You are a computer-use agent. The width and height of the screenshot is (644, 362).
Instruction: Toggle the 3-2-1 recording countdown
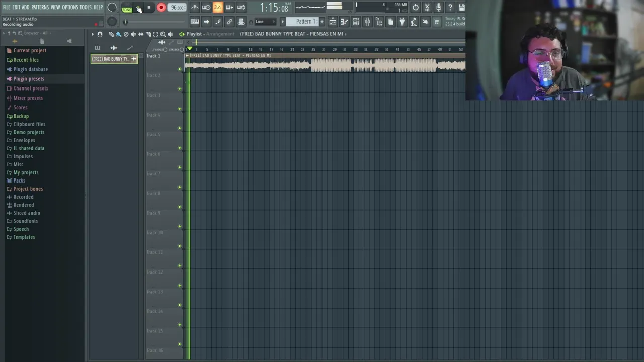click(x=218, y=7)
